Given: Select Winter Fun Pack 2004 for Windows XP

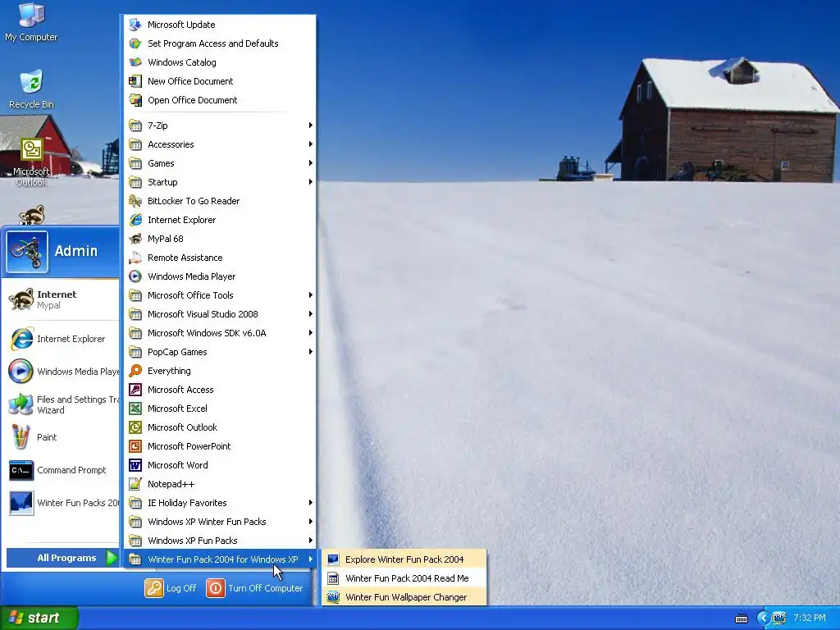Looking at the screenshot, I should [x=220, y=559].
